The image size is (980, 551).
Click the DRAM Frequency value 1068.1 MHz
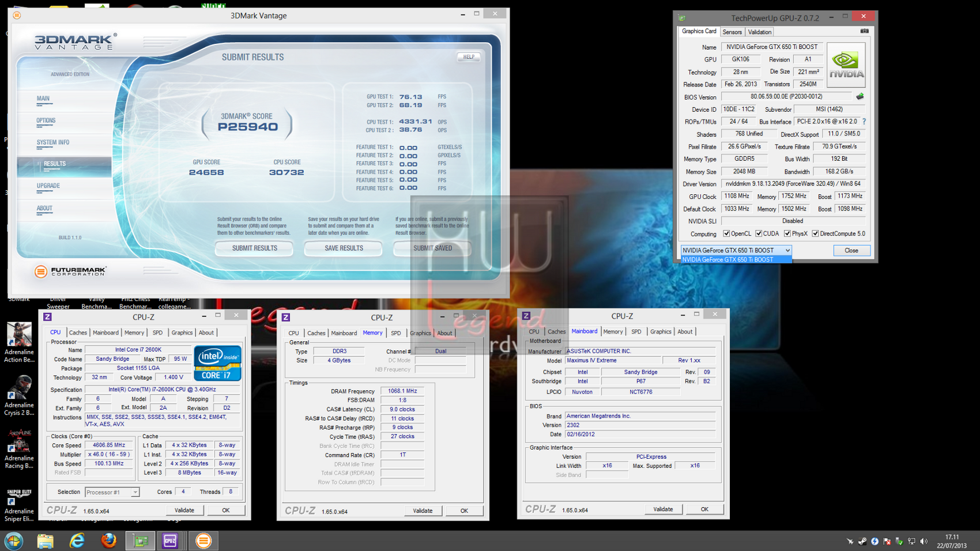point(402,391)
